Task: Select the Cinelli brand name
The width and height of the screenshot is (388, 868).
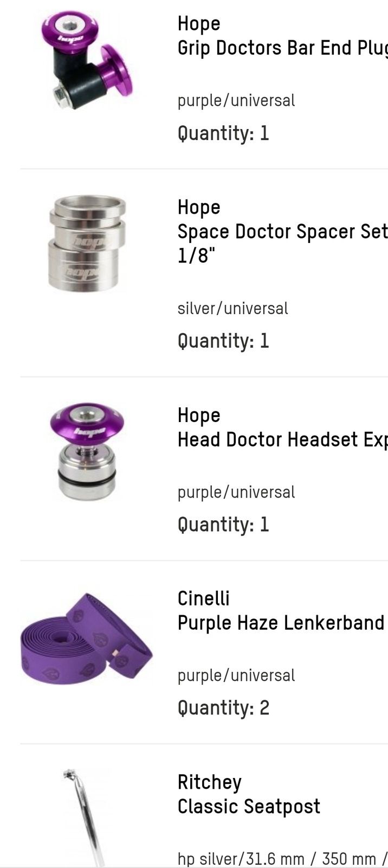Action: click(204, 598)
